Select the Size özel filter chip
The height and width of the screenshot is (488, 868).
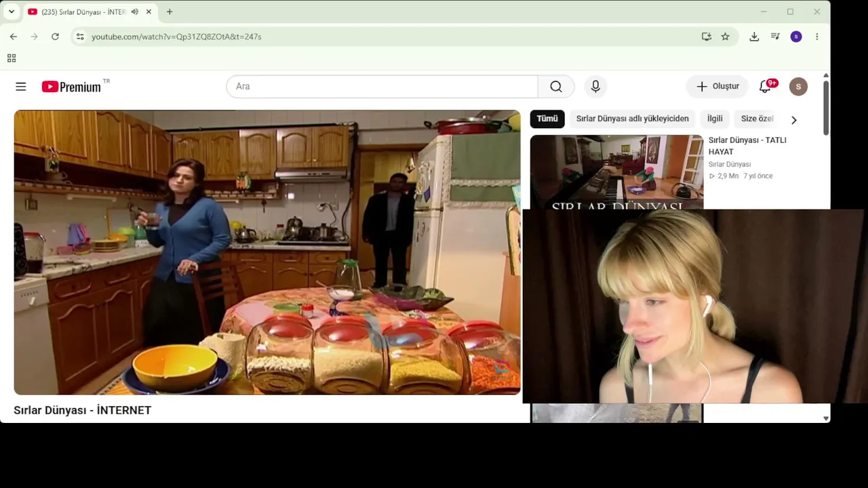coord(757,119)
